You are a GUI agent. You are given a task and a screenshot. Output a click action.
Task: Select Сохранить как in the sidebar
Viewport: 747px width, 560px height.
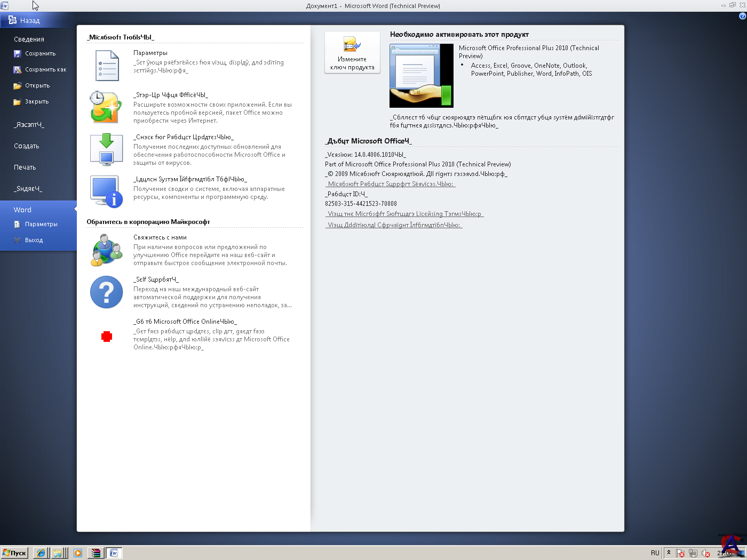(45, 69)
